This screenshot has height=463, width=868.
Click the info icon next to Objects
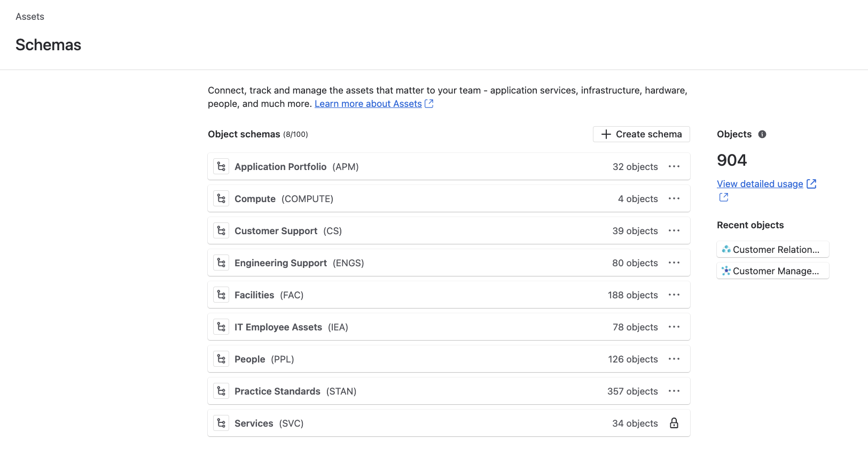tap(762, 134)
